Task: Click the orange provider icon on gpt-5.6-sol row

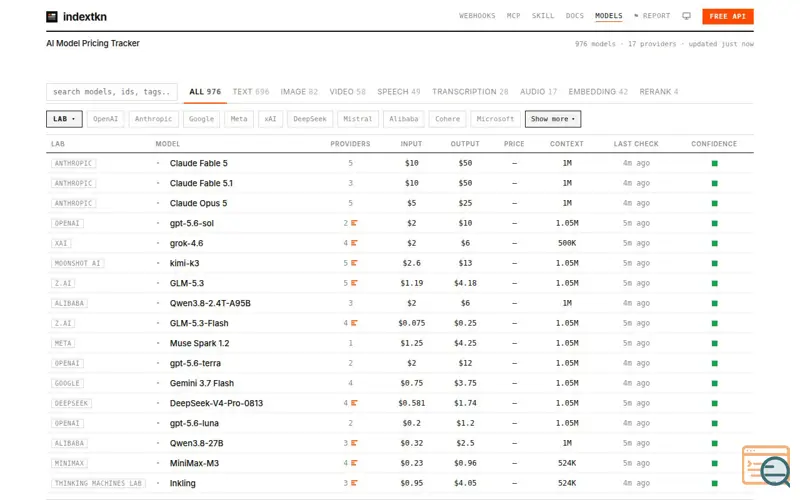Action: (354, 223)
